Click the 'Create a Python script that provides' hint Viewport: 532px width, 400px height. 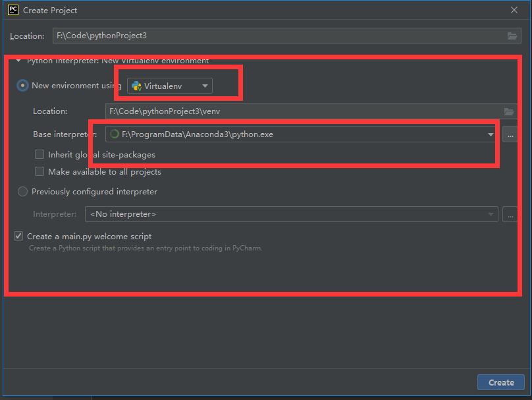146,248
